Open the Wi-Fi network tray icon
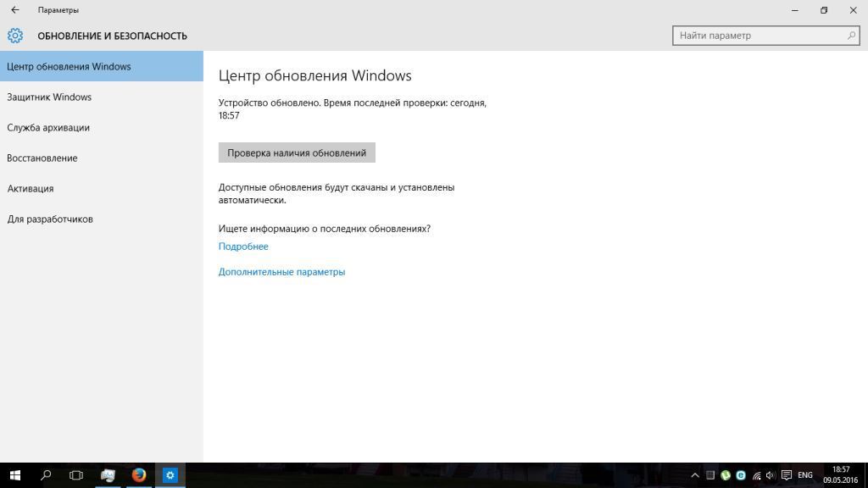868x488 pixels. click(x=756, y=475)
